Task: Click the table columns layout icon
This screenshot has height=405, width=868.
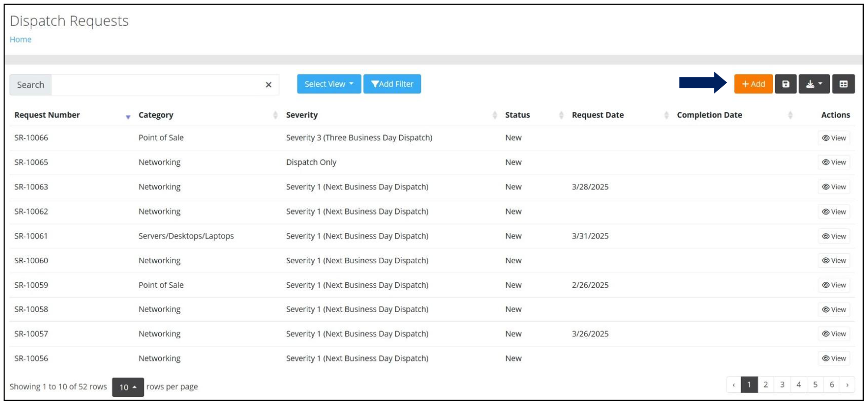Action: coord(843,84)
